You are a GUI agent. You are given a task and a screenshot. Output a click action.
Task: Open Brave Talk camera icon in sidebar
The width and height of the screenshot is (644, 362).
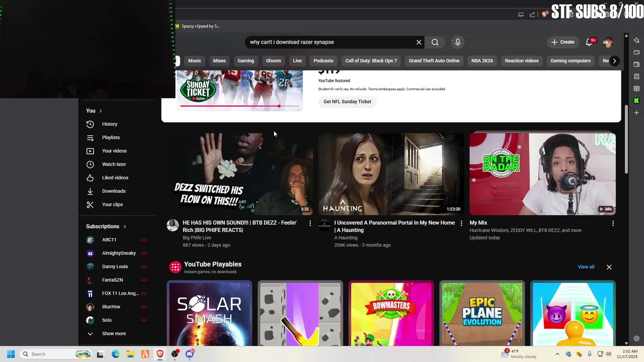point(636,52)
